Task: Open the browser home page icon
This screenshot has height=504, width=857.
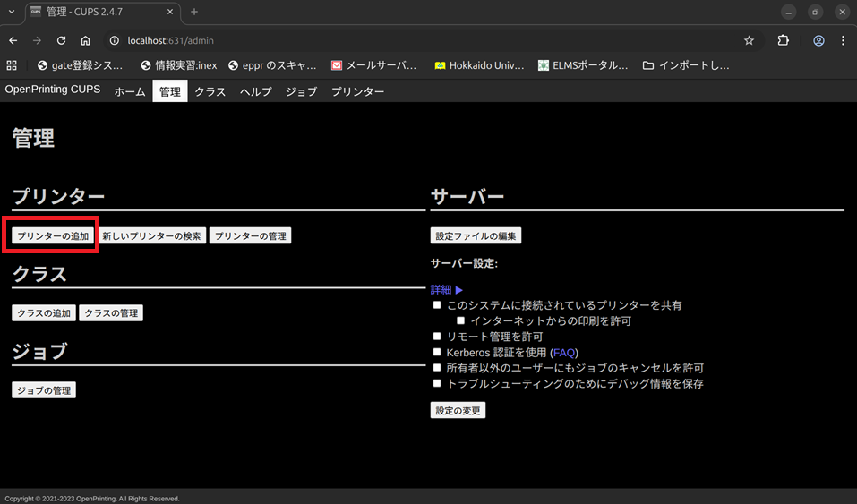Action: (85, 40)
